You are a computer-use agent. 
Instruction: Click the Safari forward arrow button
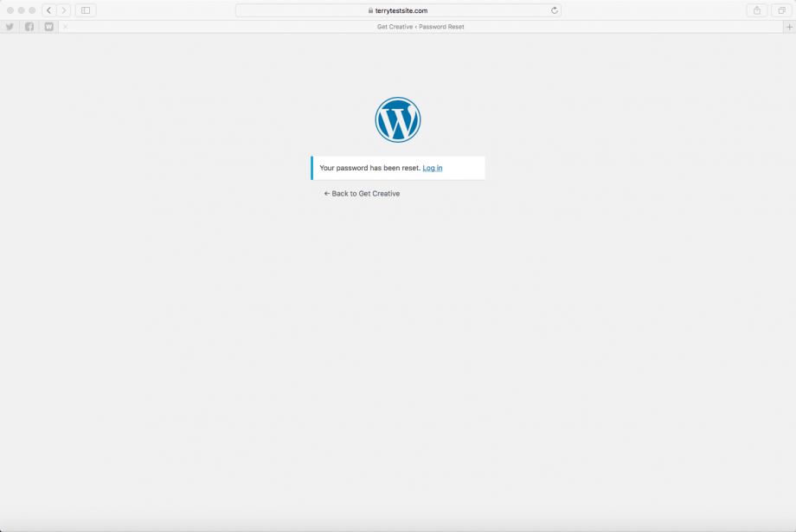pyautogui.click(x=63, y=10)
